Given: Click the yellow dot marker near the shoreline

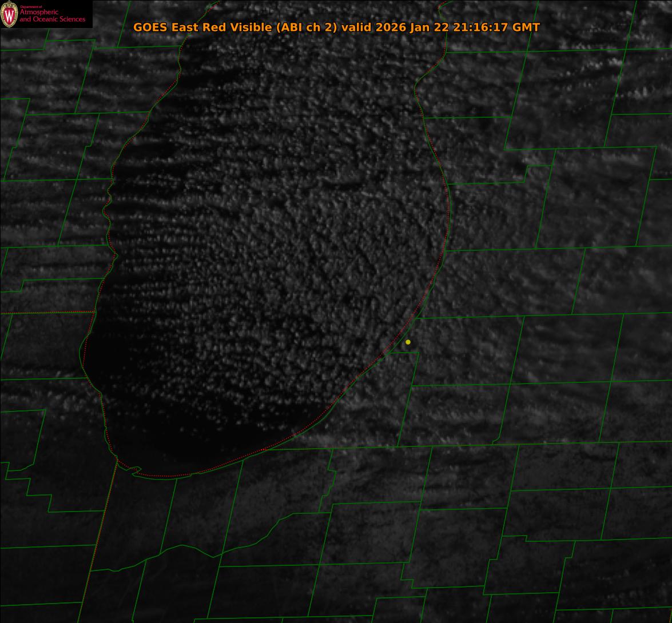Looking at the screenshot, I should 408,342.
